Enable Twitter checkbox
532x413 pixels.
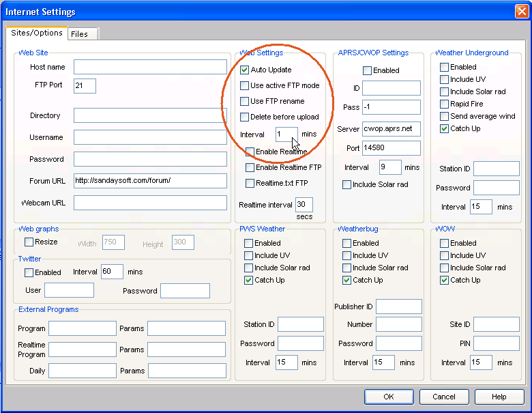pyautogui.click(x=29, y=272)
